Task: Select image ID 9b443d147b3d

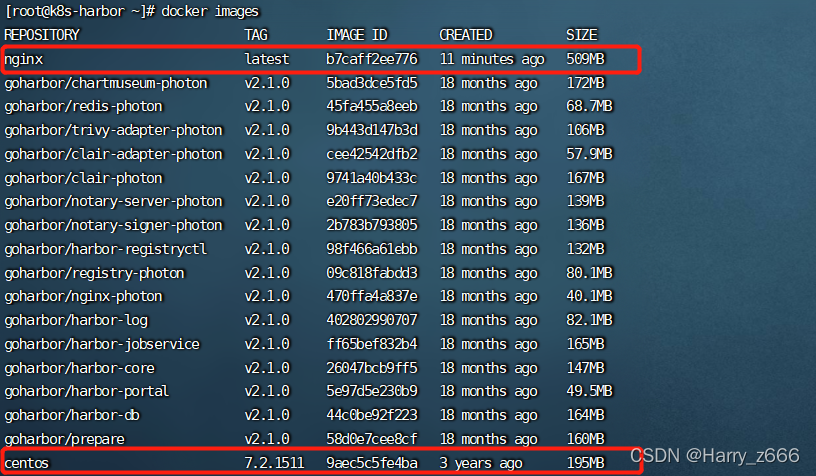Action: pos(372,130)
